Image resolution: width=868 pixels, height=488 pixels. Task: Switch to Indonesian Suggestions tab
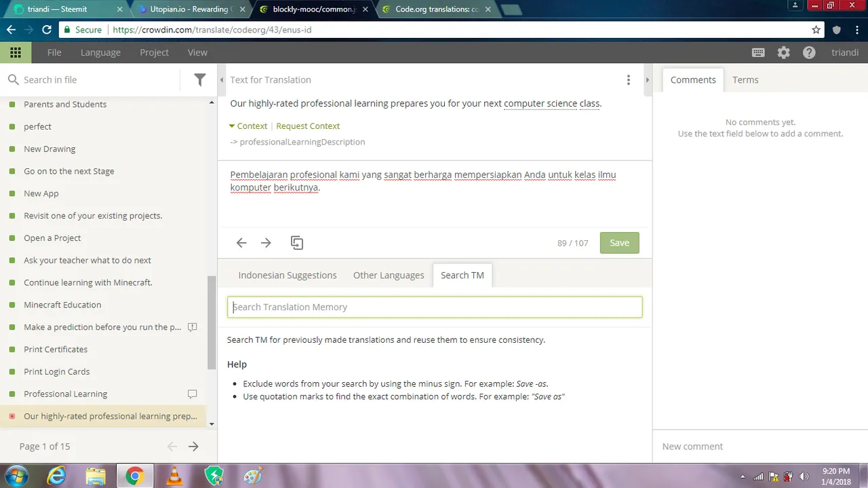click(288, 275)
